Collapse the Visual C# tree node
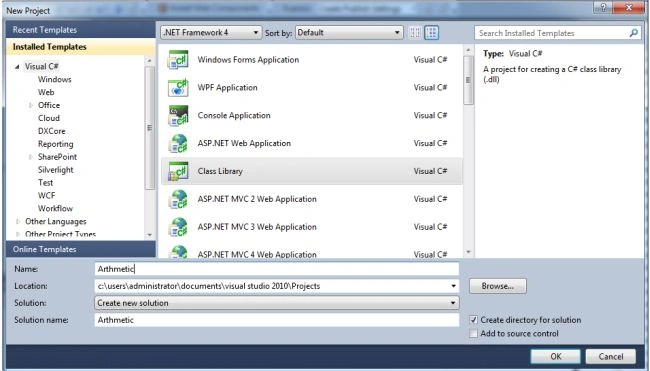Screen dimensions: 650x371 point(17,66)
